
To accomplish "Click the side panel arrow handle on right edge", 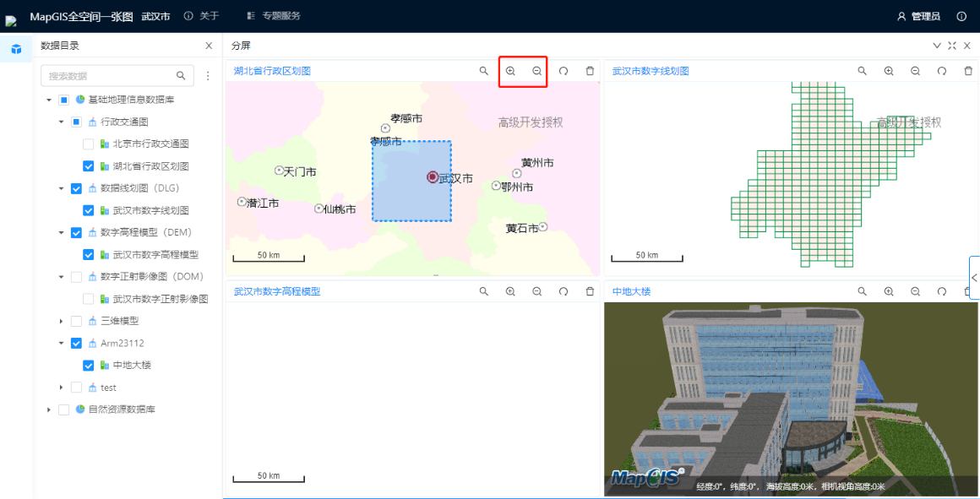I will (975, 278).
